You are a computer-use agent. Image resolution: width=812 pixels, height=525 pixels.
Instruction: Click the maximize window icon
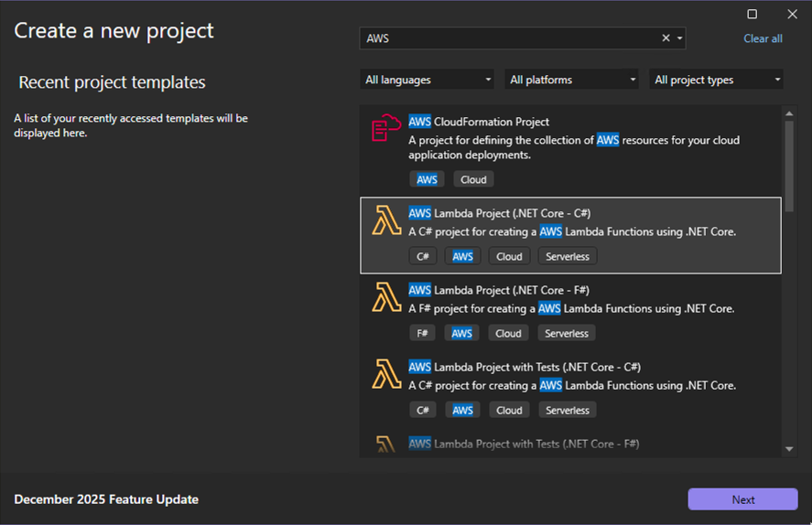point(752,14)
